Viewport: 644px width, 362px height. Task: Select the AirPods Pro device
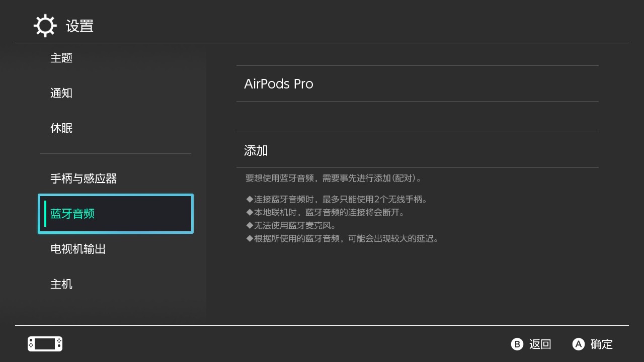click(x=418, y=83)
